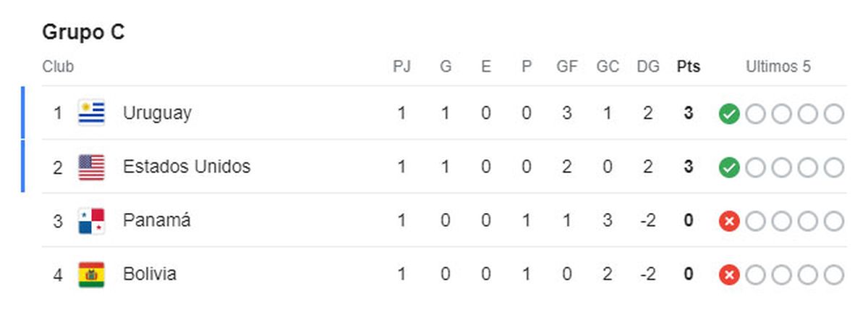
Task: Click the Ultimos 5 column header
Action: coord(778,67)
